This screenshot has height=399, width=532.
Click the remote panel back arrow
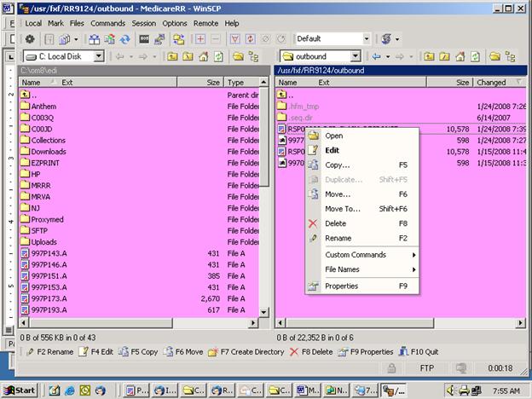pos(377,56)
